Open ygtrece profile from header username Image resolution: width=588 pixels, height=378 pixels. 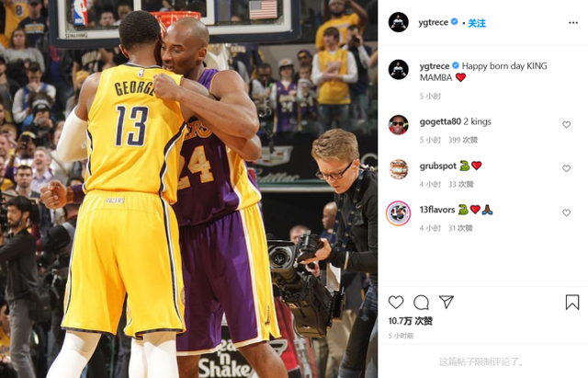433,22
